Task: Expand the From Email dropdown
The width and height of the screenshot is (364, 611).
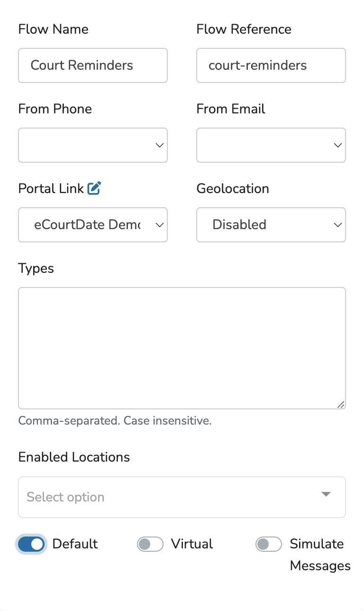Action: pyautogui.click(x=271, y=145)
